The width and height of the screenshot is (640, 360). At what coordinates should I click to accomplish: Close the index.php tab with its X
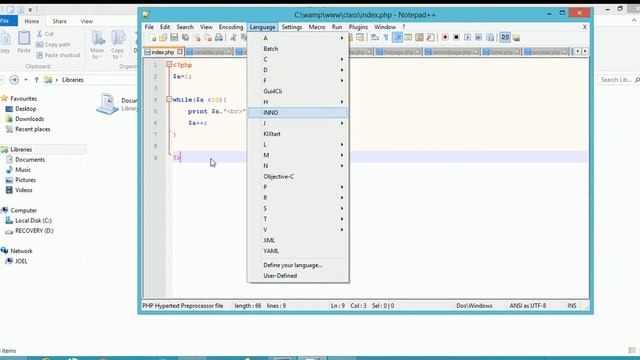coord(180,52)
